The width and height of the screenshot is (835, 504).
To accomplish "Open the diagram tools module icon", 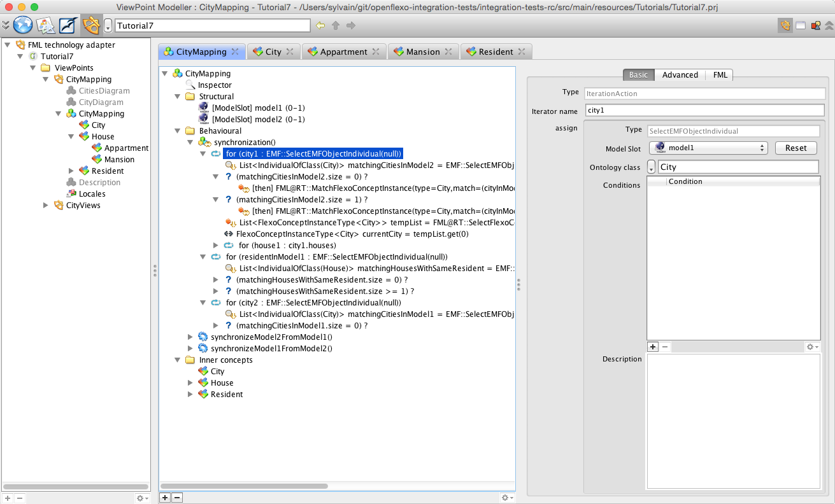I will tap(46, 25).
